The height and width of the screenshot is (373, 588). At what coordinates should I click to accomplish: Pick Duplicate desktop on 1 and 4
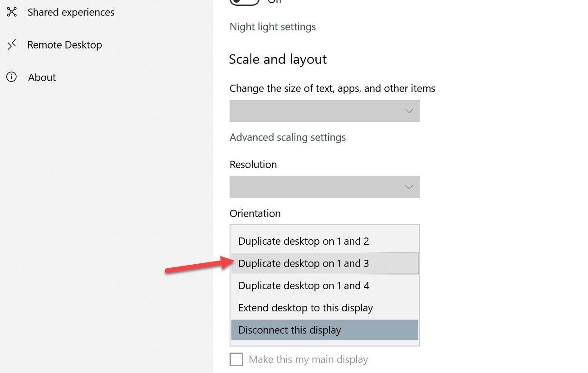[x=304, y=286]
